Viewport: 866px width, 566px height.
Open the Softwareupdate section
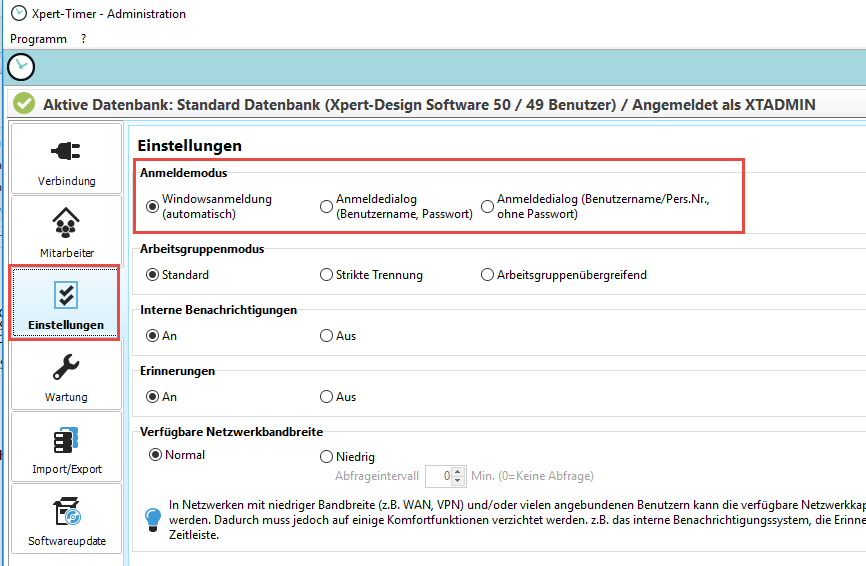point(66,519)
